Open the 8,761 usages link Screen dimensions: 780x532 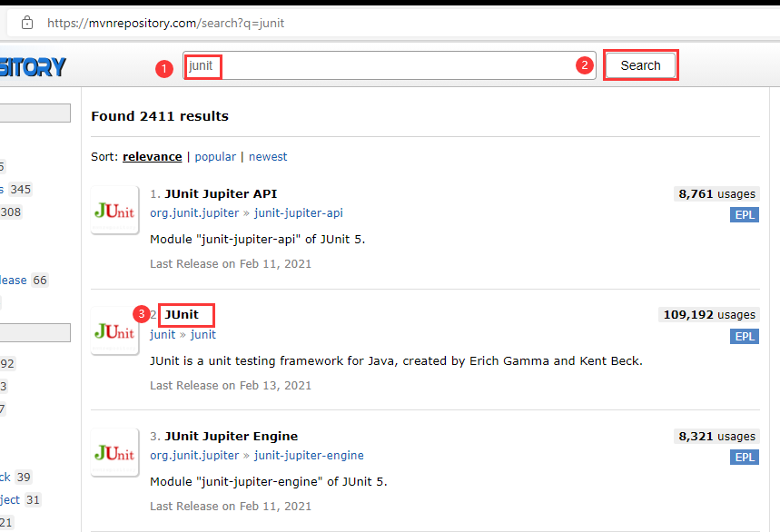[716, 194]
